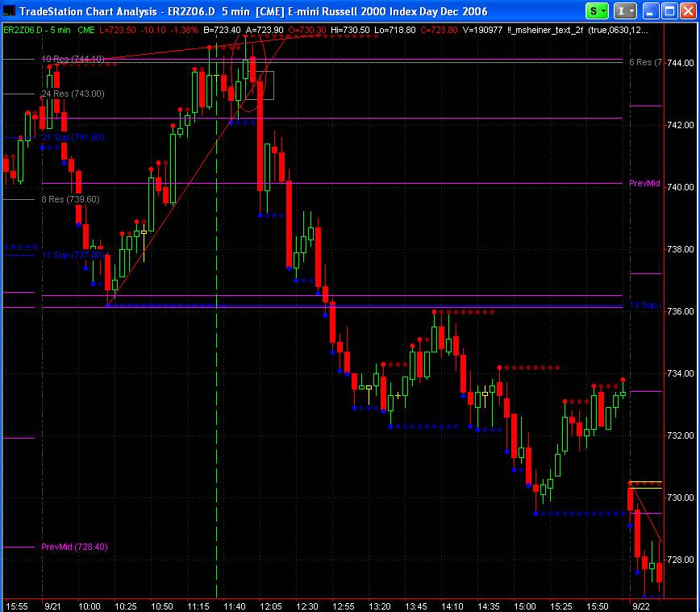This screenshot has width=700, height=612.
Task: Click the 12:30 time axis label
Action: point(307,606)
